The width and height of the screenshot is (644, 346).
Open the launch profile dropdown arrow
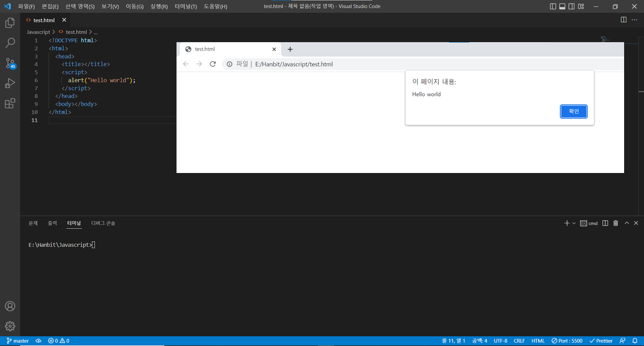pos(574,223)
